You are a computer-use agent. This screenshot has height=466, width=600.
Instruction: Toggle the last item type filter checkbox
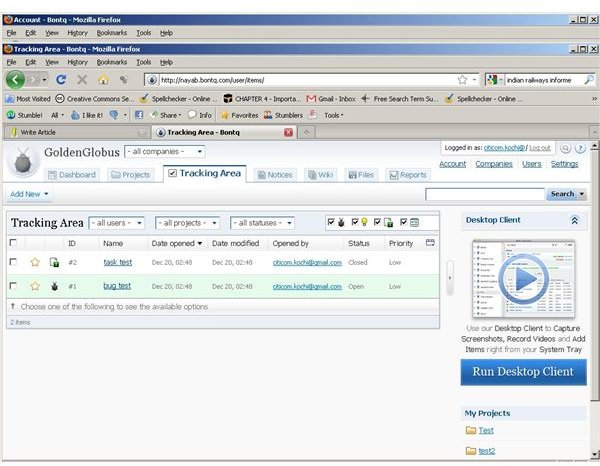pyautogui.click(x=403, y=222)
